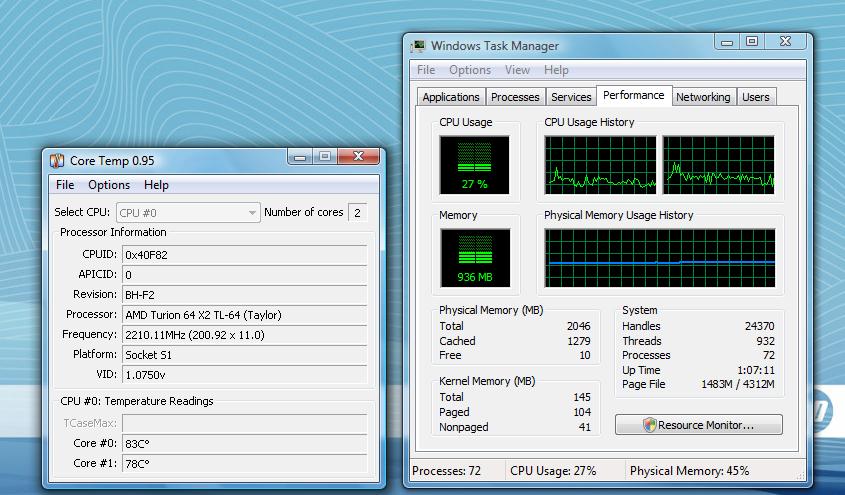Click the Platform field showing Socket S1

(x=245, y=354)
